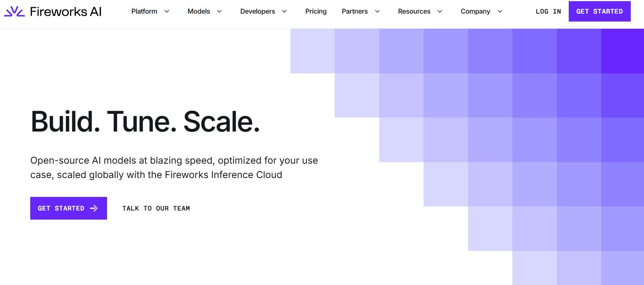Click TALK TO OUR TEAM link
Screen dimensions: 644x285
click(x=156, y=208)
